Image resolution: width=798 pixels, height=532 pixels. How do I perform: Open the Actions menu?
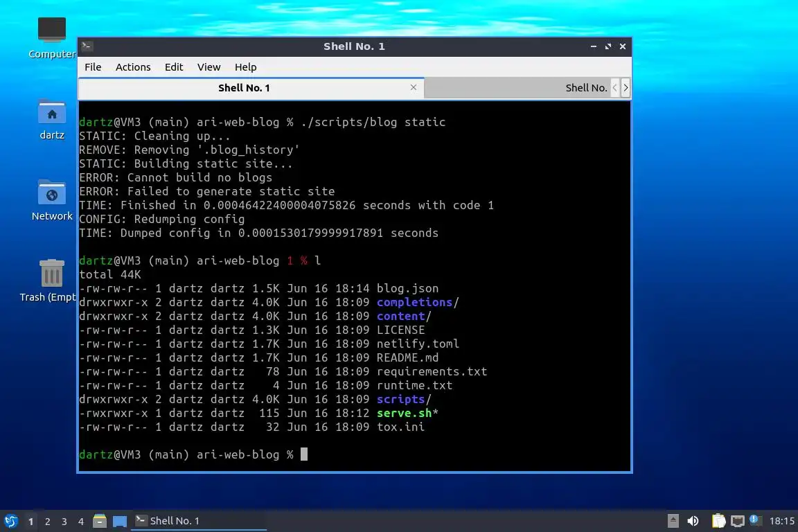click(x=133, y=67)
